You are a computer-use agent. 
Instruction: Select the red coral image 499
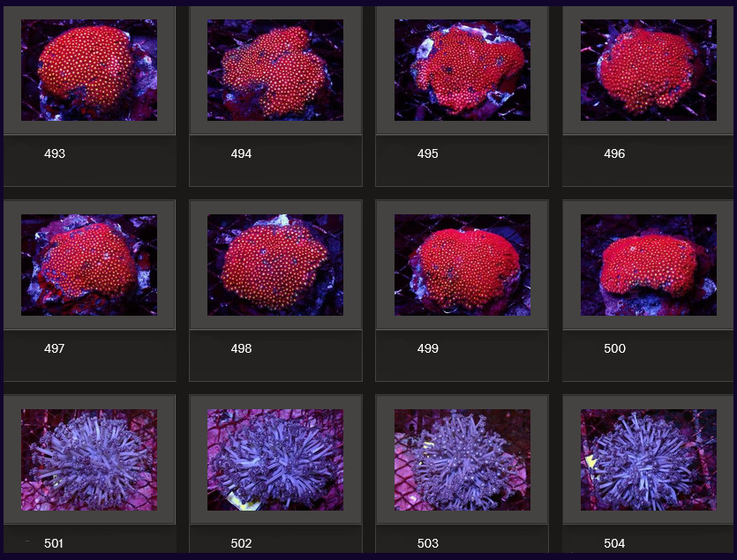point(462,265)
